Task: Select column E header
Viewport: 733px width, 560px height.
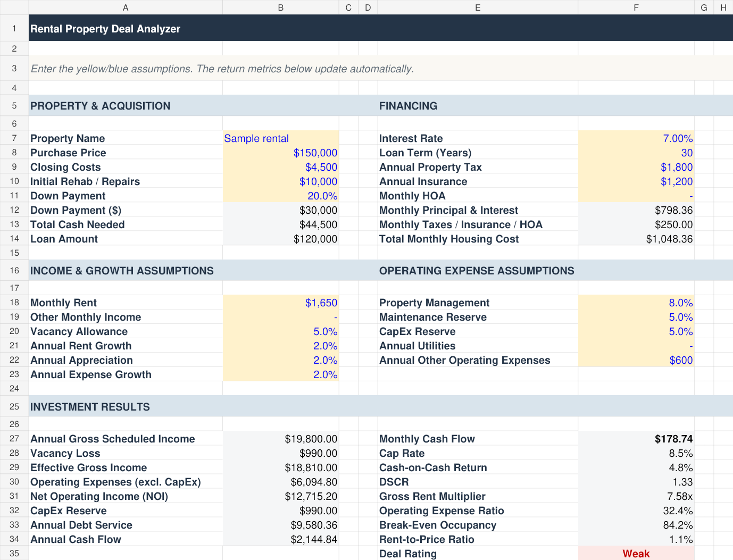Action: [478, 7]
